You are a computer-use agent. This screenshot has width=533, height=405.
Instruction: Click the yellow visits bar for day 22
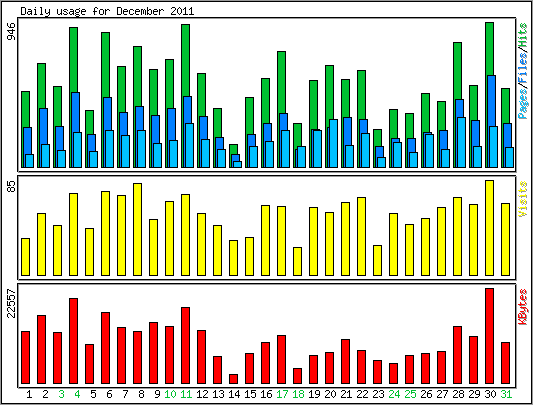[x=362, y=237]
